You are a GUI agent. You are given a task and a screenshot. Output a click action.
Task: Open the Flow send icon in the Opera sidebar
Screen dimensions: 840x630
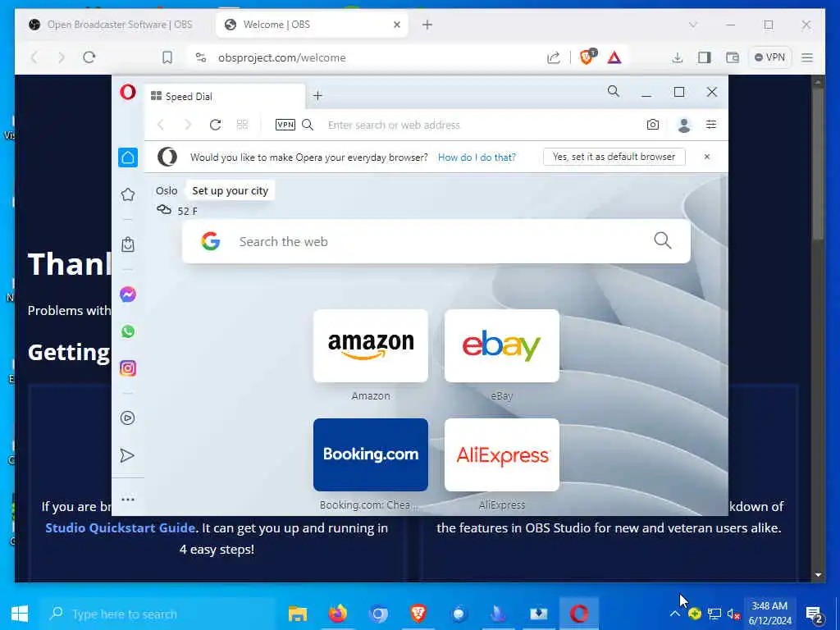click(127, 455)
